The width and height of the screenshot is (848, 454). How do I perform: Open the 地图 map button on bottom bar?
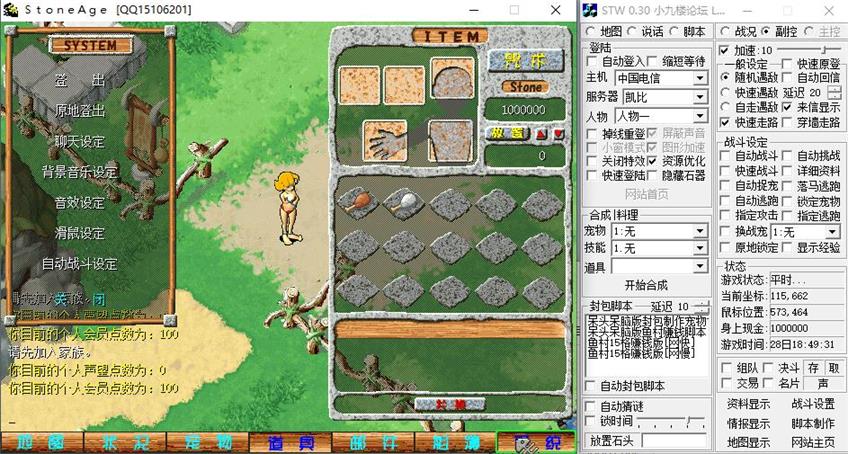click(40, 442)
